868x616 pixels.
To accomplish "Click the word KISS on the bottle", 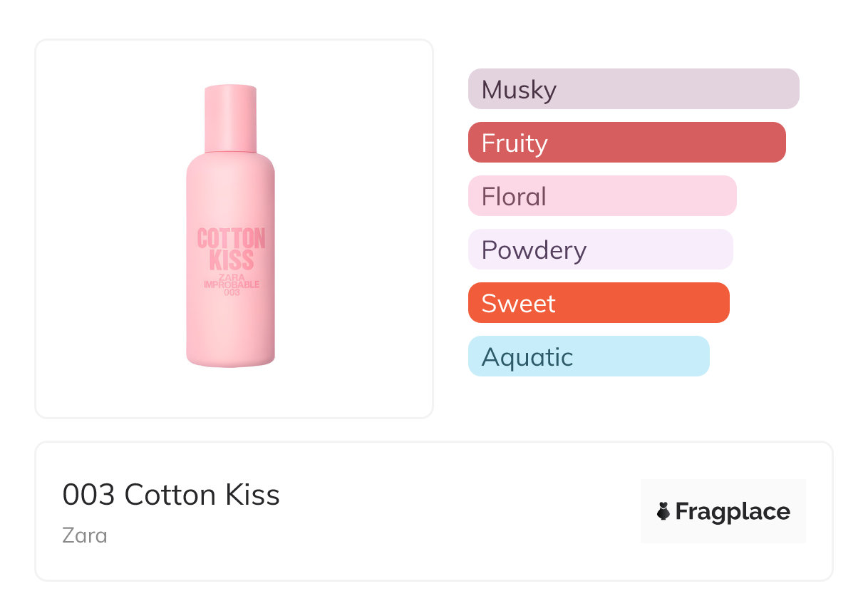I will [231, 259].
